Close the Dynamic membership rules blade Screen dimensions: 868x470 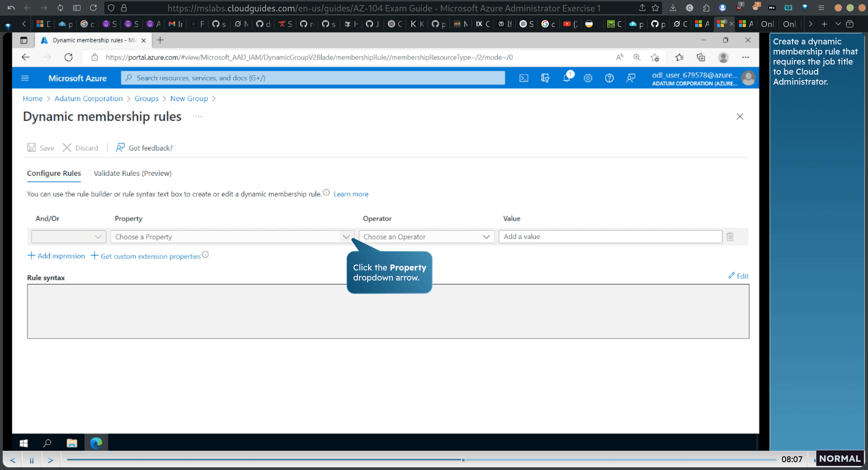[740, 117]
